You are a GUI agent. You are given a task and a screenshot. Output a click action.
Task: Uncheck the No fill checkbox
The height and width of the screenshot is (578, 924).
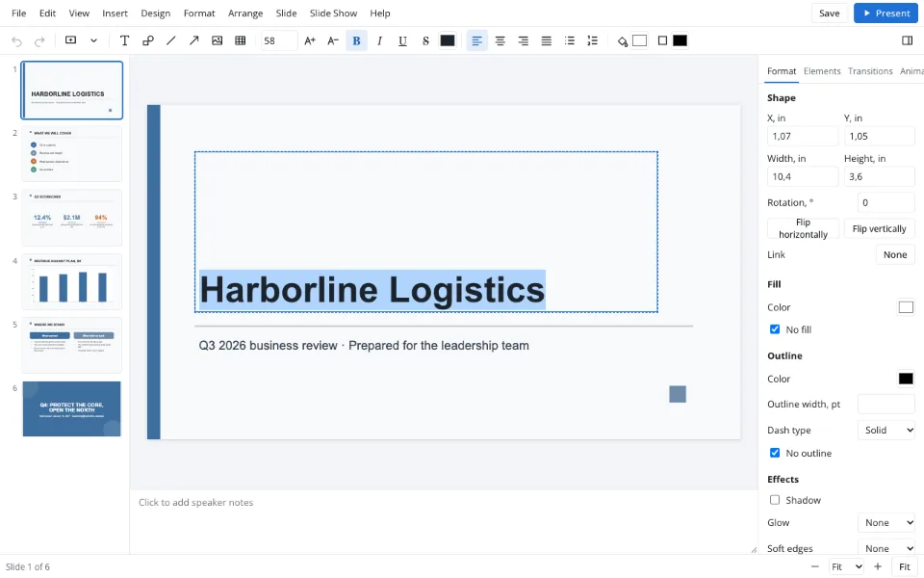coord(775,329)
